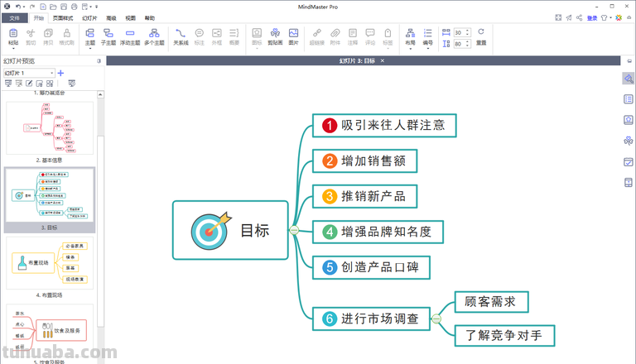Open the 帮助 help tab
The width and height of the screenshot is (636, 364).
150,18
